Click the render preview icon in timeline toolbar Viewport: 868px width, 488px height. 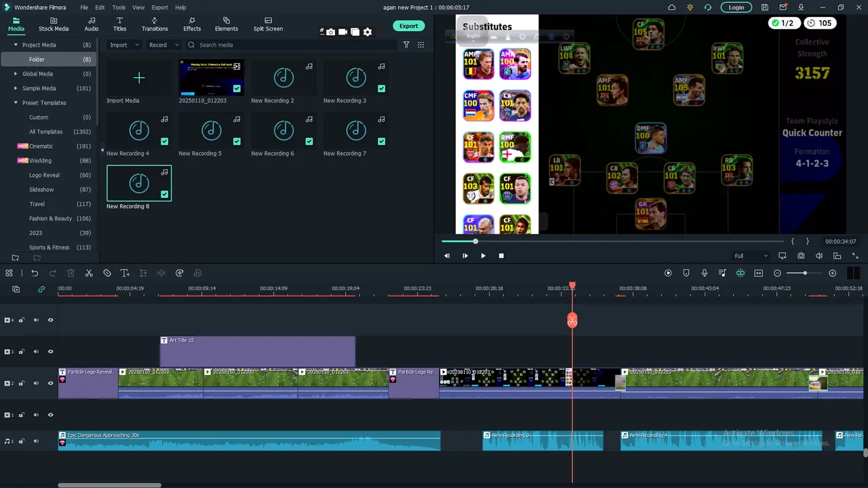point(668,273)
